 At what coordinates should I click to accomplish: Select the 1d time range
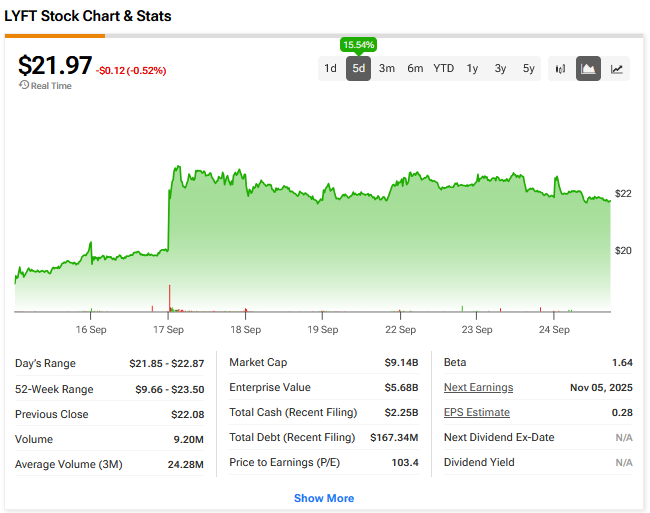click(x=330, y=68)
